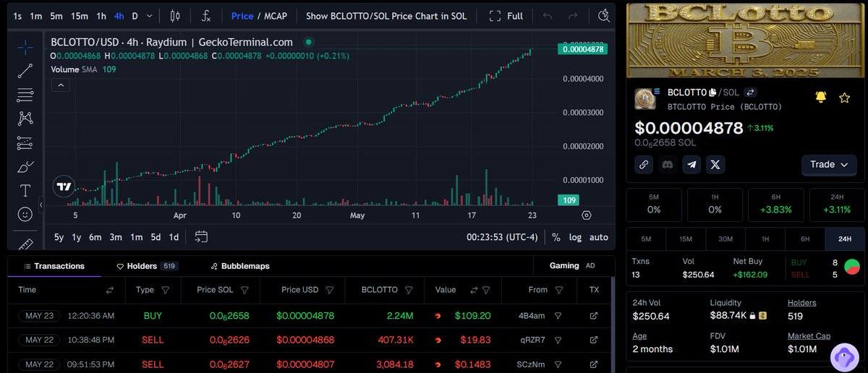This screenshot has width=868, height=373.
Task: Click the Market Cap stat link
Action: point(809,336)
